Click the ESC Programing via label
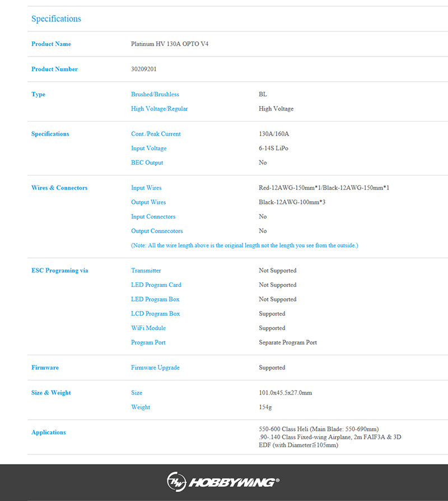 tap(60, 271)
